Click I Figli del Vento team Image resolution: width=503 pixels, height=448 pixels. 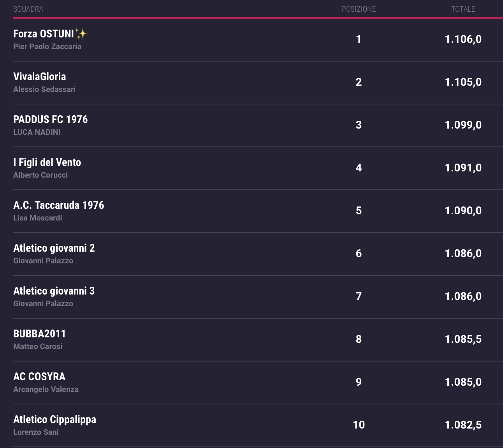click(x=47, y=162)
